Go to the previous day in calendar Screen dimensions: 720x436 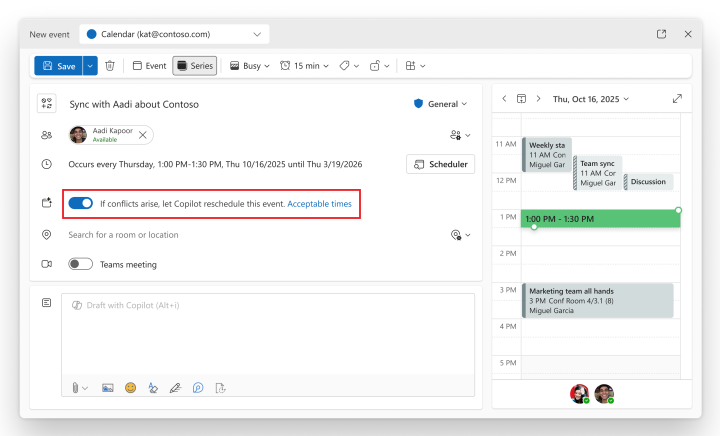(x=504, y=98)
